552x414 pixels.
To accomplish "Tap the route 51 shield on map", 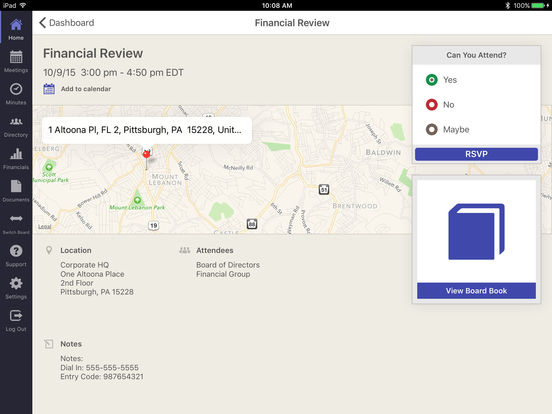I will coord(324,190).
